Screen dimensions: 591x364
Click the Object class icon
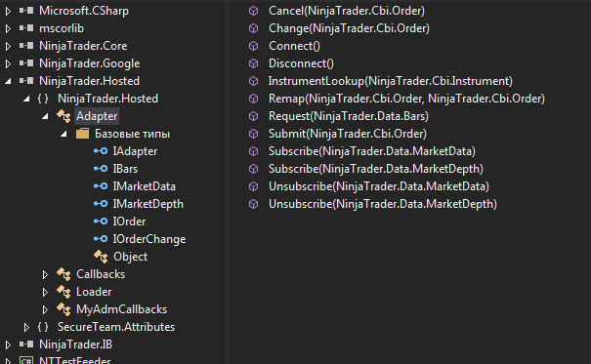click(x=101, y=257)
